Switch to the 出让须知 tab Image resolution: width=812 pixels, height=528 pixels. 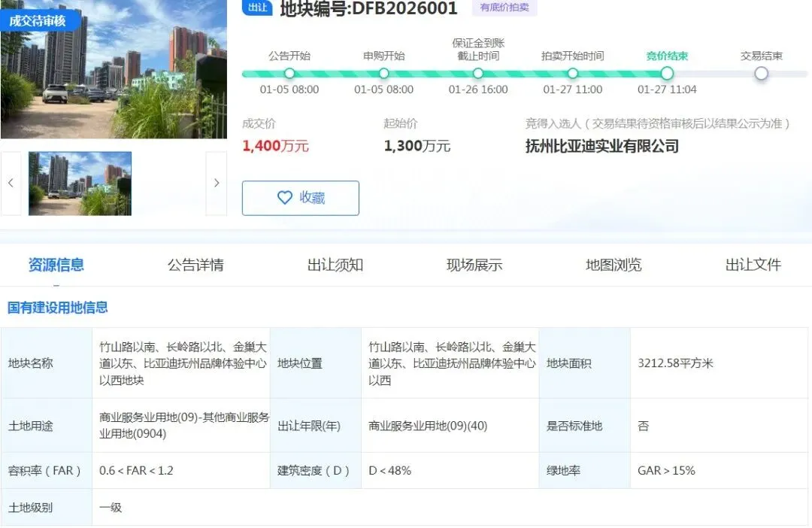[x=335, y=265]
